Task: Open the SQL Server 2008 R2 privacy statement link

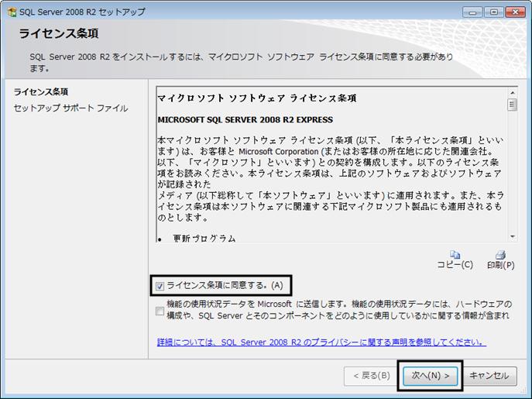Action: pyautogui.click(x=321, y=342)
